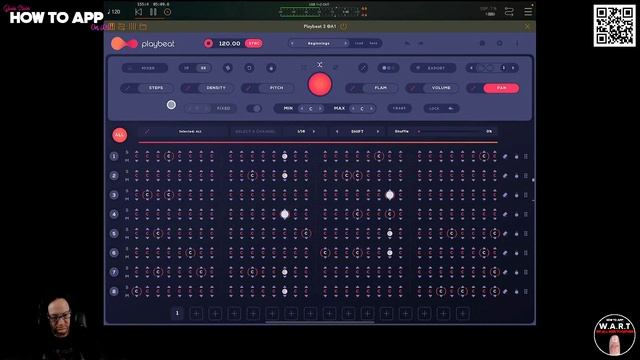Click the host rewind-to-start transport icon
Image resolution: width=640 pixels, height=360 pixels.
[138, 12]
